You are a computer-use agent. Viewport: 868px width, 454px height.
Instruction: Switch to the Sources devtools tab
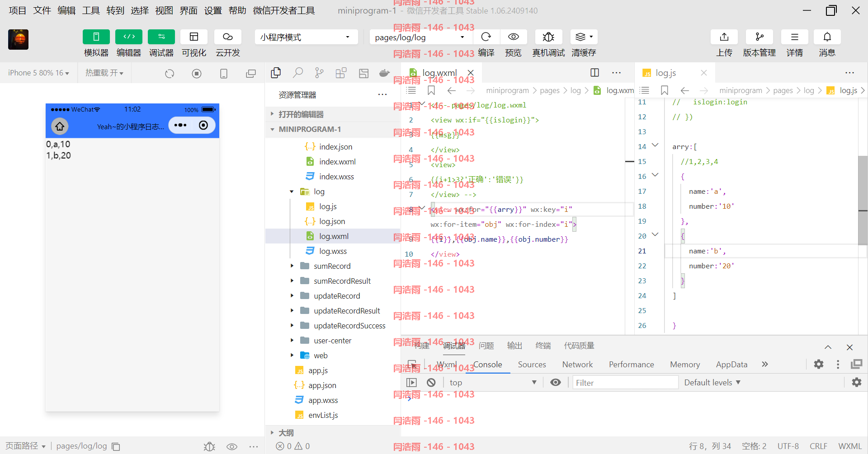point(532,365)
